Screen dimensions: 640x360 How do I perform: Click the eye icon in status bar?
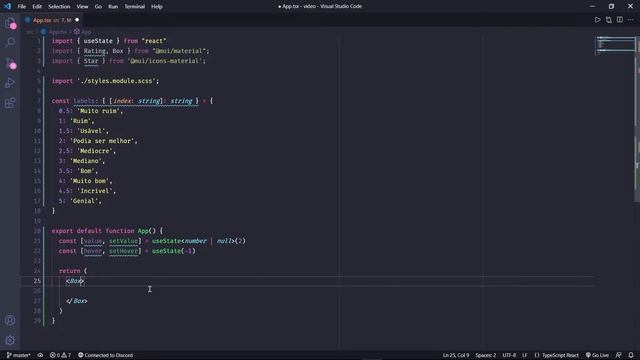40,355
